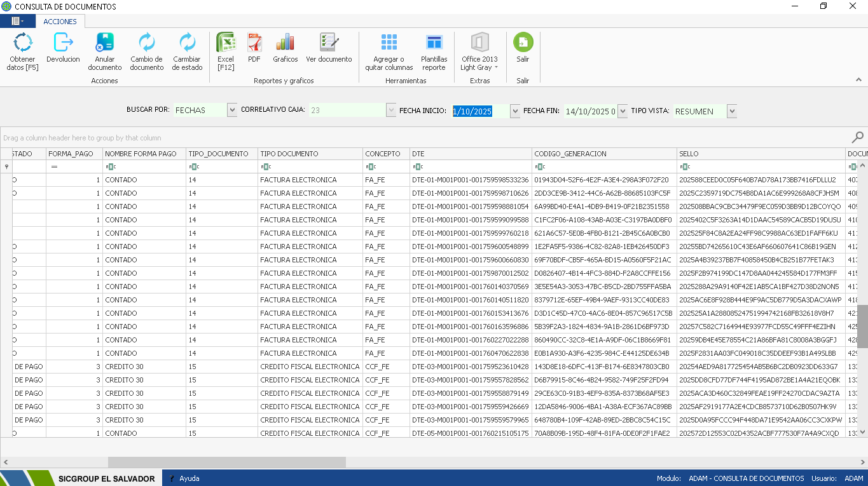Switch to the ACCIONES ribbon tab
868x486 pixels.
pyautogui.click(x=60, y=22)
